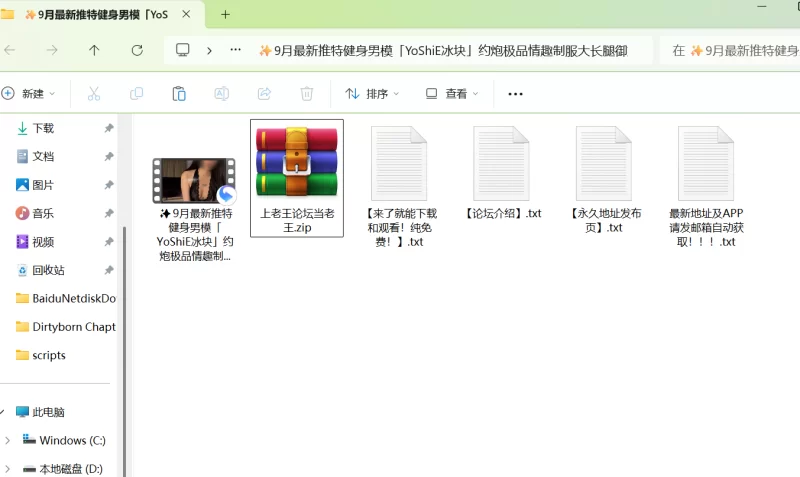Screen dimensions: 800x477
Task: Select 本地磁盘 (D:) drive
Action: point(63,468)
